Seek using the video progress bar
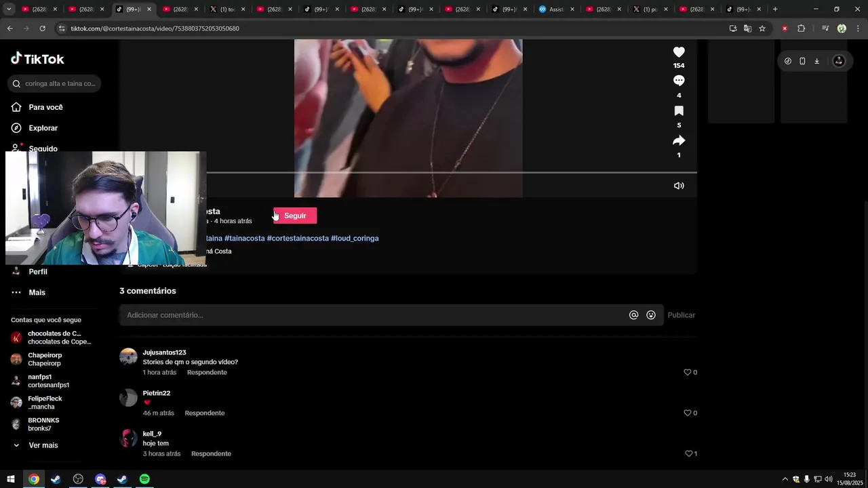 [x=451, y=173]
